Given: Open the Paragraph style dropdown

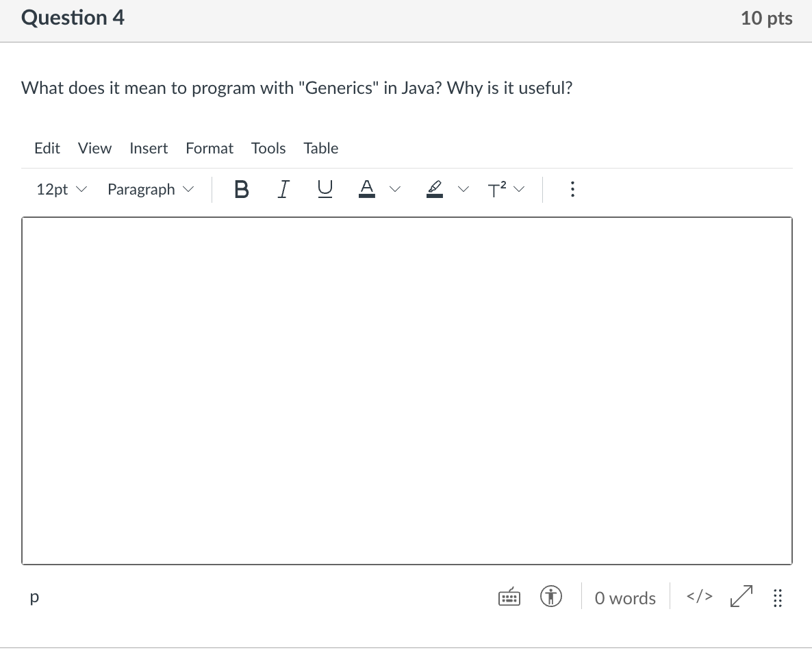Looking at the screenshot, I should coord(150,189).
